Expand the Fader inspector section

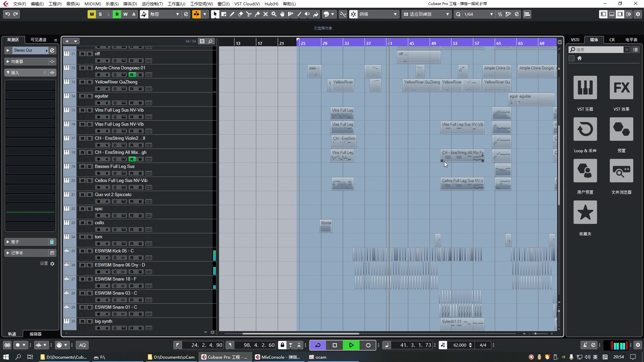pos(8,242)
